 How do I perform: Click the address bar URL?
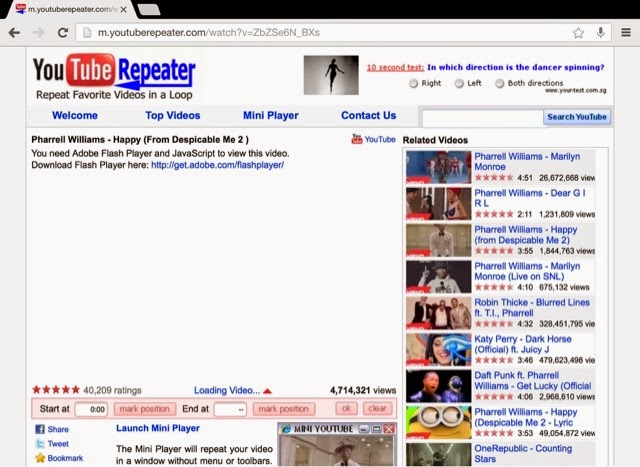tap(209, 33)
